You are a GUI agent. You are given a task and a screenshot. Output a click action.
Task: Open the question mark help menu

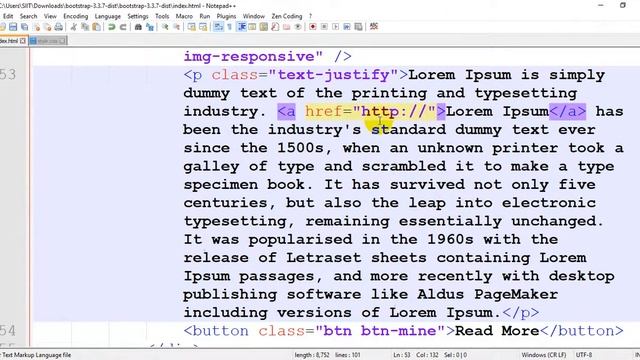pos(311,16)
